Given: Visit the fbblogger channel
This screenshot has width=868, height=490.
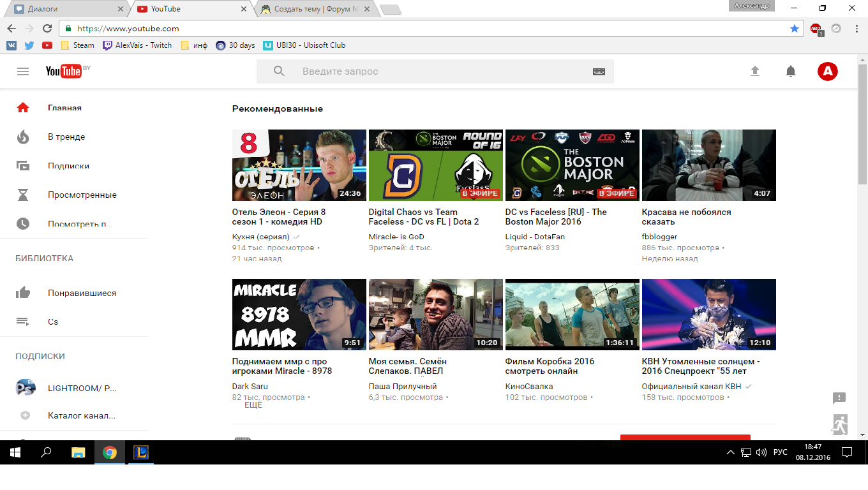Looking at the screenshot, I should click(x=659, y=237).
